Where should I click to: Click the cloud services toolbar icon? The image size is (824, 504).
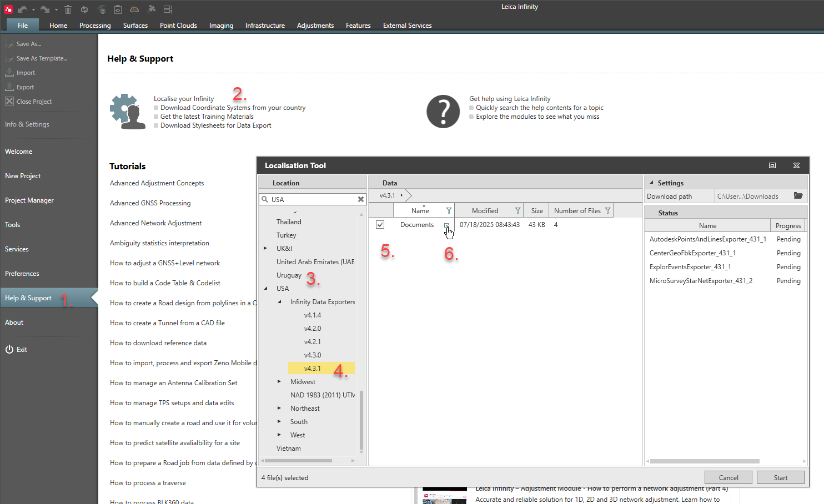(134, 9)
